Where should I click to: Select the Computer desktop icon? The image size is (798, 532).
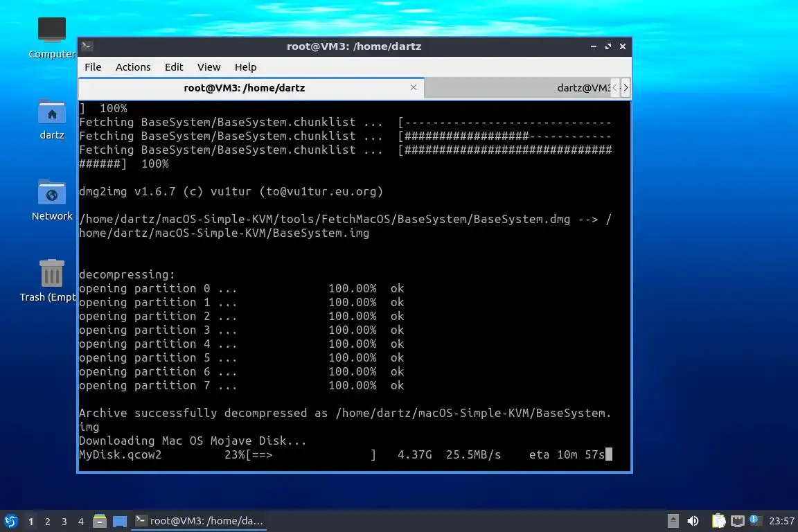point(52,37)
